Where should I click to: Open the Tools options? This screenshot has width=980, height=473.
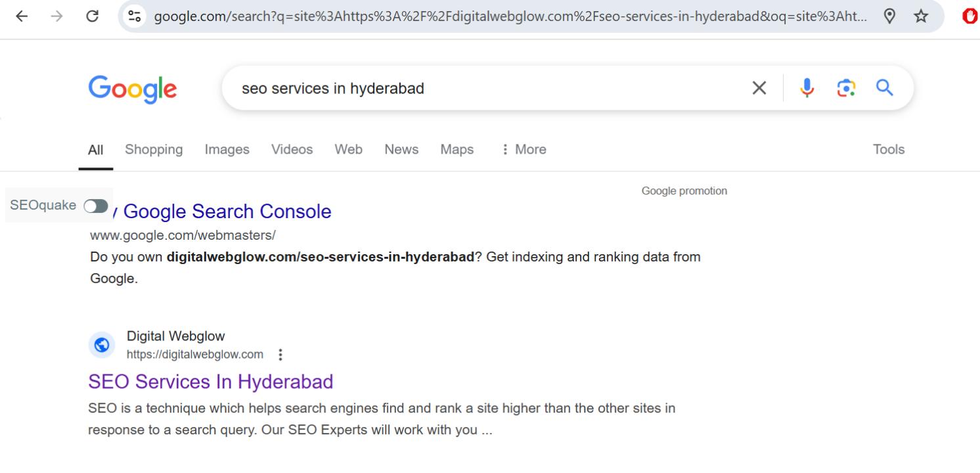pyautogui.click(x=888, y=150)
